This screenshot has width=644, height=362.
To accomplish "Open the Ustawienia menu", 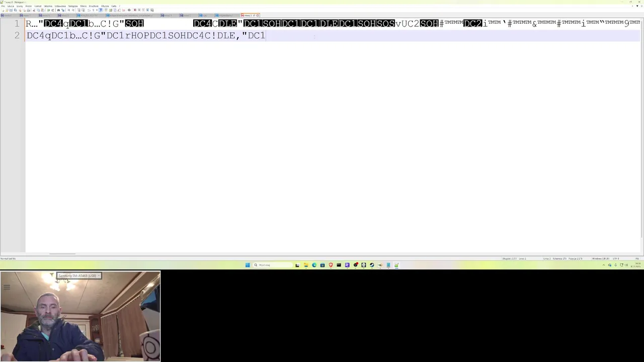I will (x=60, y=6).
